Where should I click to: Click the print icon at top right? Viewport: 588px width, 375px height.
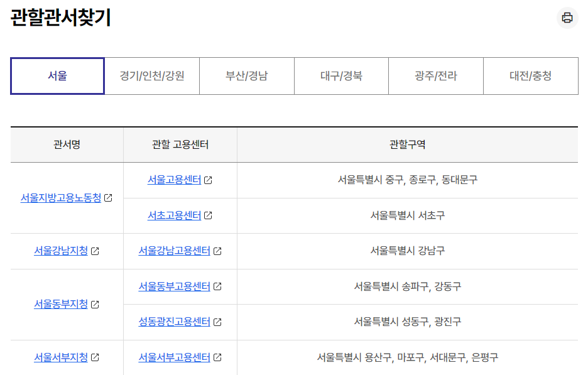pos(567,18)
